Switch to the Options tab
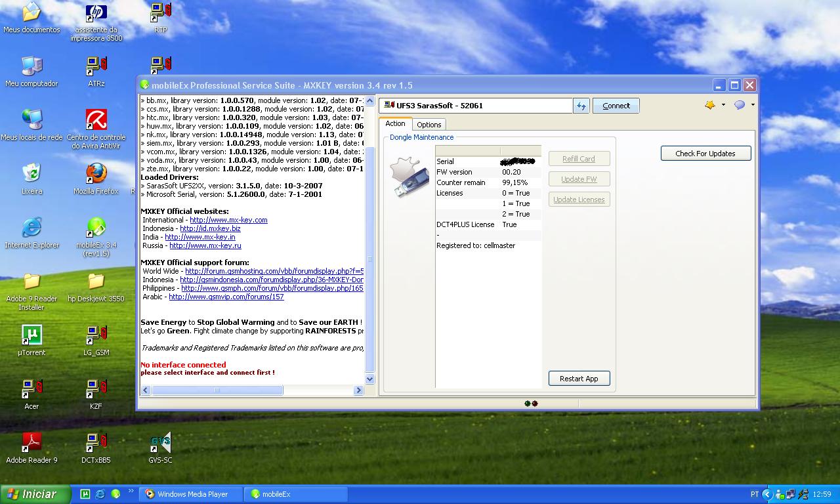Screen dimensions: 840x504 click(x=429, y=125)
